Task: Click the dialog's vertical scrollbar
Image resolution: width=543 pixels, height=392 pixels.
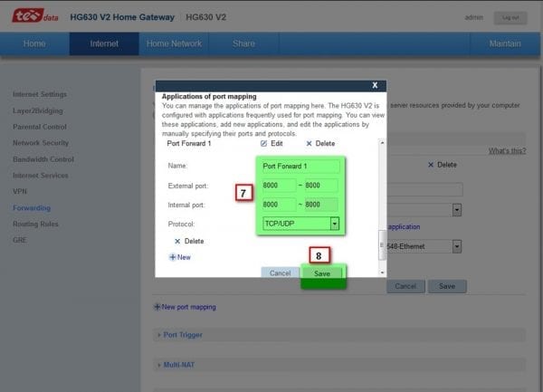Action: click(382, 244)
